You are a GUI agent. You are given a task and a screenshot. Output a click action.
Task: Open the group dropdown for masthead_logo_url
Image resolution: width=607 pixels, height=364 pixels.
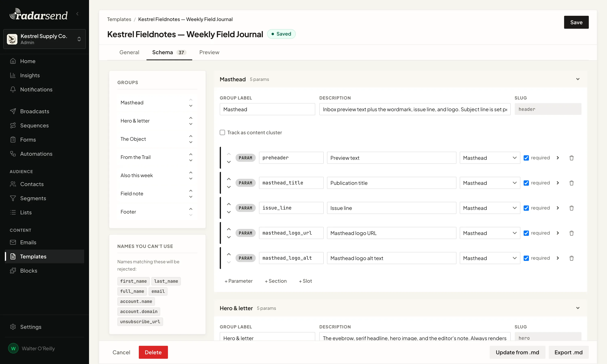point(490,233)
